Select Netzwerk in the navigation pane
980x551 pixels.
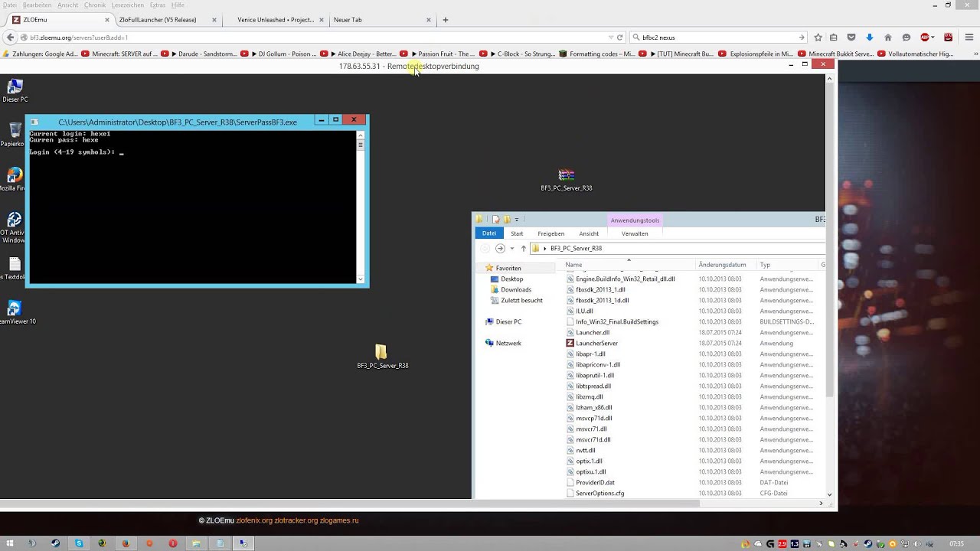pos(508,343)
